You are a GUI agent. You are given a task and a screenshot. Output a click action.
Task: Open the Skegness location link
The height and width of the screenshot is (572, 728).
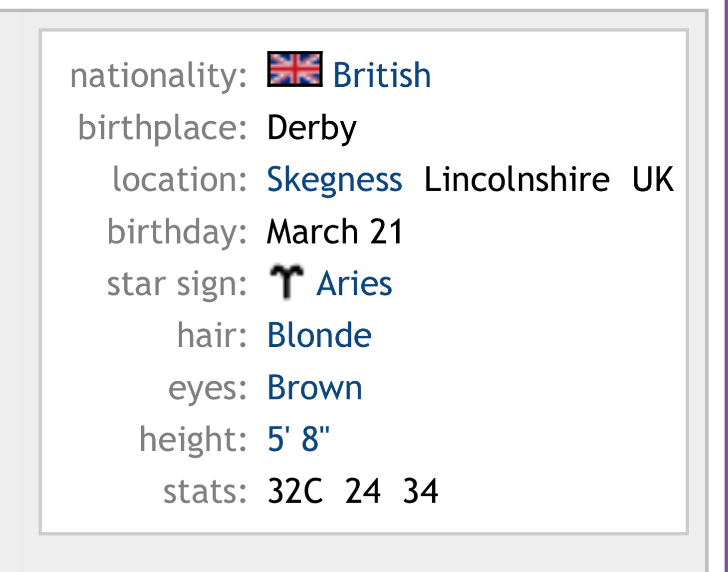(x=334, y=180)
